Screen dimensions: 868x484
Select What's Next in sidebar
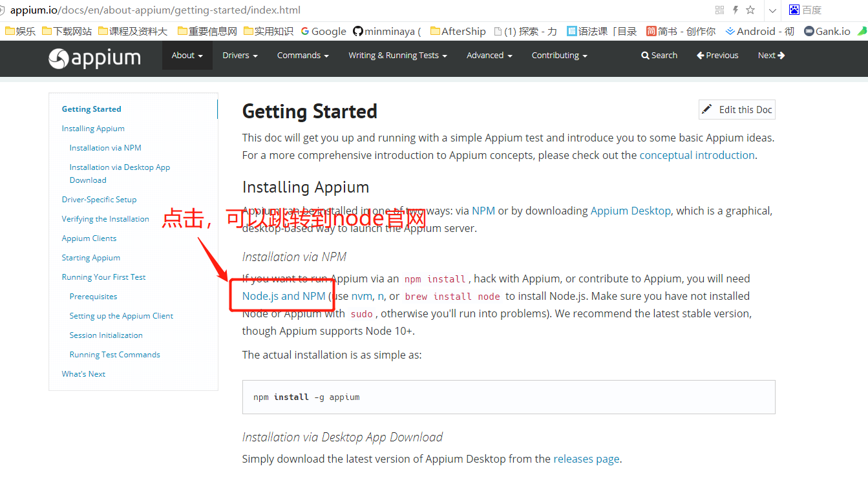(83, 374)
